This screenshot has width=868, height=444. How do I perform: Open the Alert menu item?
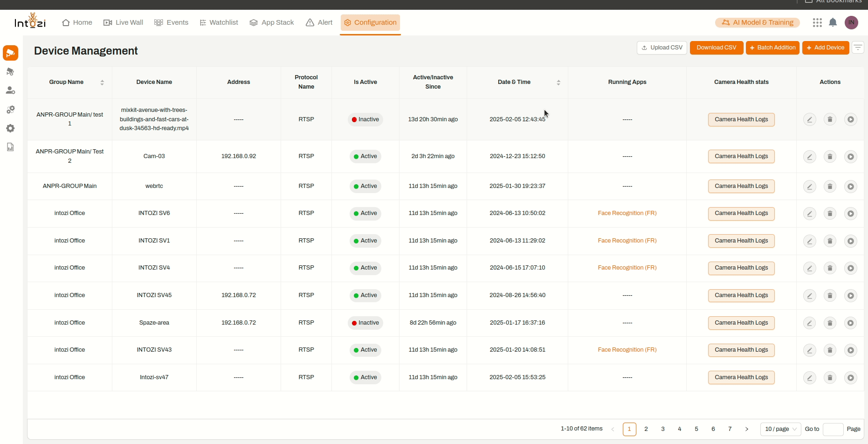click(x=319, y=22)
